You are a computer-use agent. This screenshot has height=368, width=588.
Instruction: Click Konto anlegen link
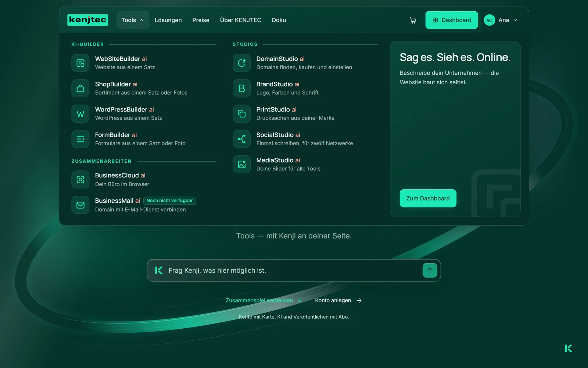(338, 300)
